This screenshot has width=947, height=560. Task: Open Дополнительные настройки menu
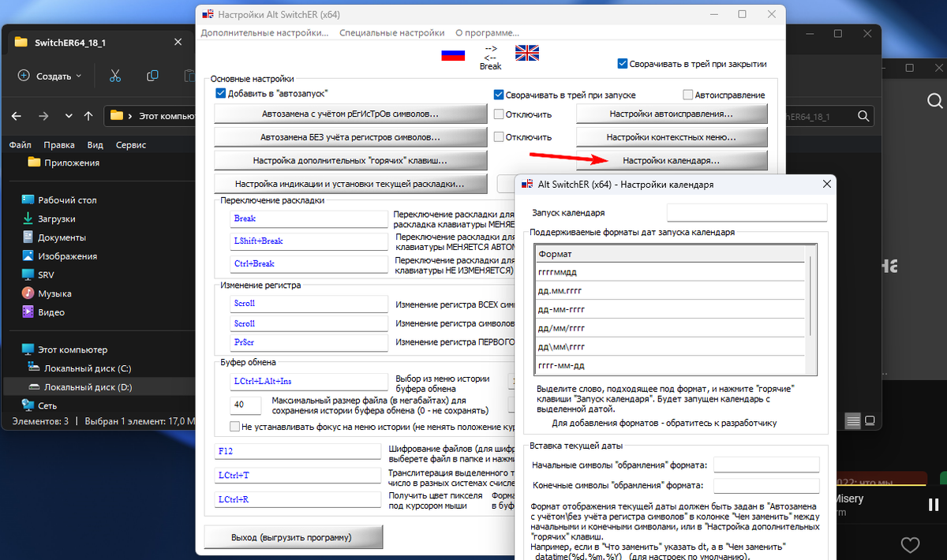tap(264, 33)
